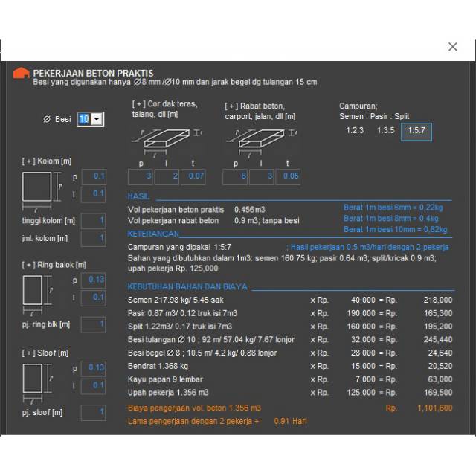Screen dimensions: 476x476
Task: Click the PEKERJAAN BETON PRAKTIS title
Action: pos(93,73)
